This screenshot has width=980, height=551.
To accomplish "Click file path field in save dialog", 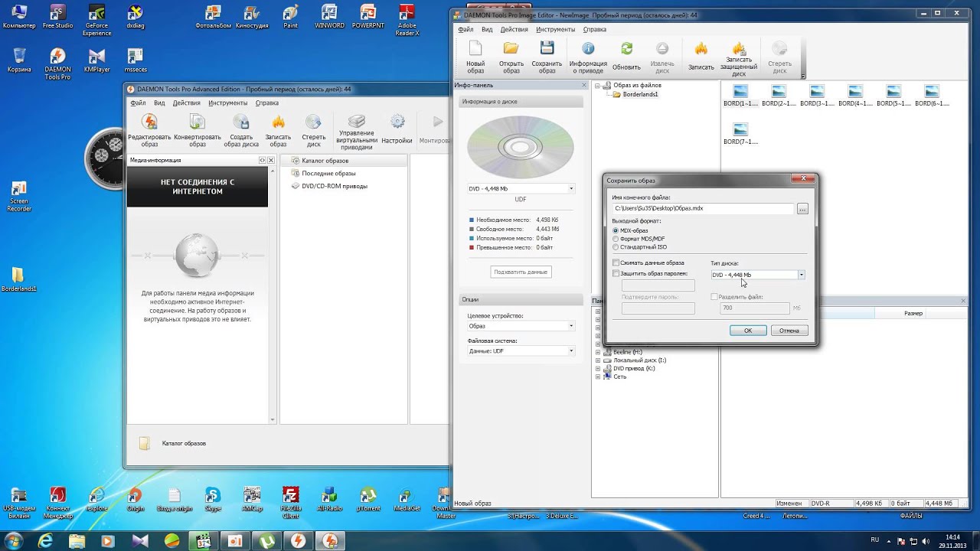I will coord(703,208).
